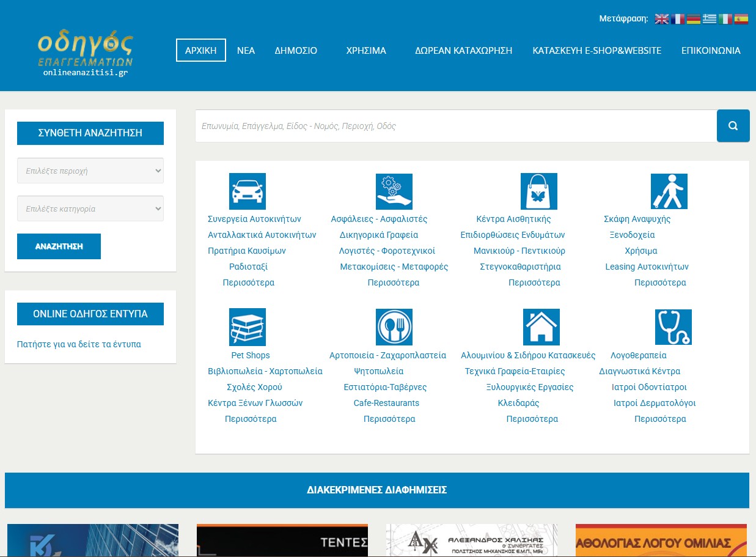Viewport: 756px width, 557px height.
Task: Open the 'Επιλέξτε κατηγορία' category dropdown
Action: 90,208
